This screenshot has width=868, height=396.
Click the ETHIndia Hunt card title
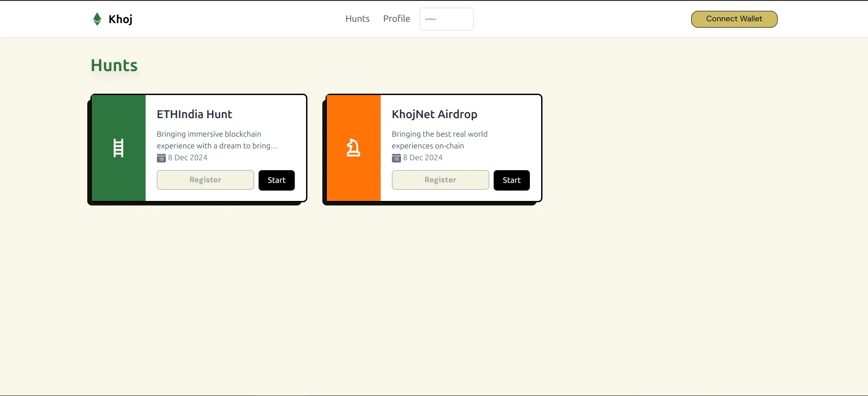(194, 115)
